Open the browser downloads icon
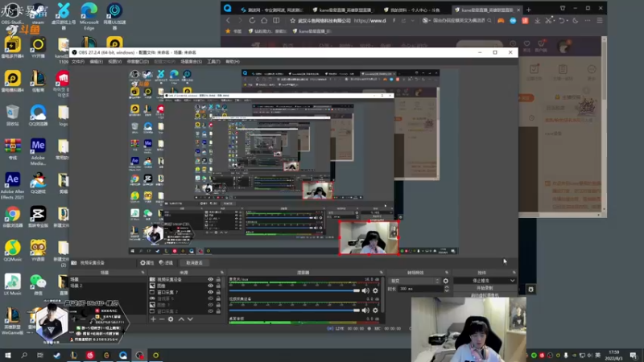This screenshot has width=644, height=362. [x=537, y=21]
